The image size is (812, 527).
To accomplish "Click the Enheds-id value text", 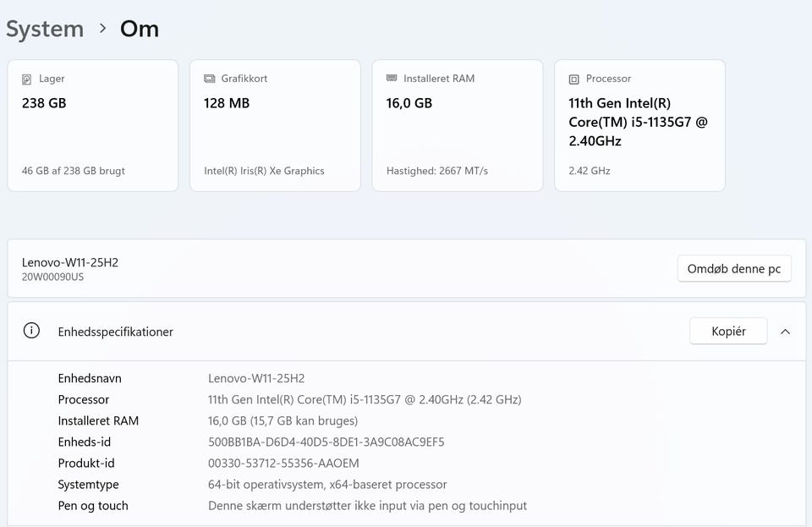I will point(326,442).
